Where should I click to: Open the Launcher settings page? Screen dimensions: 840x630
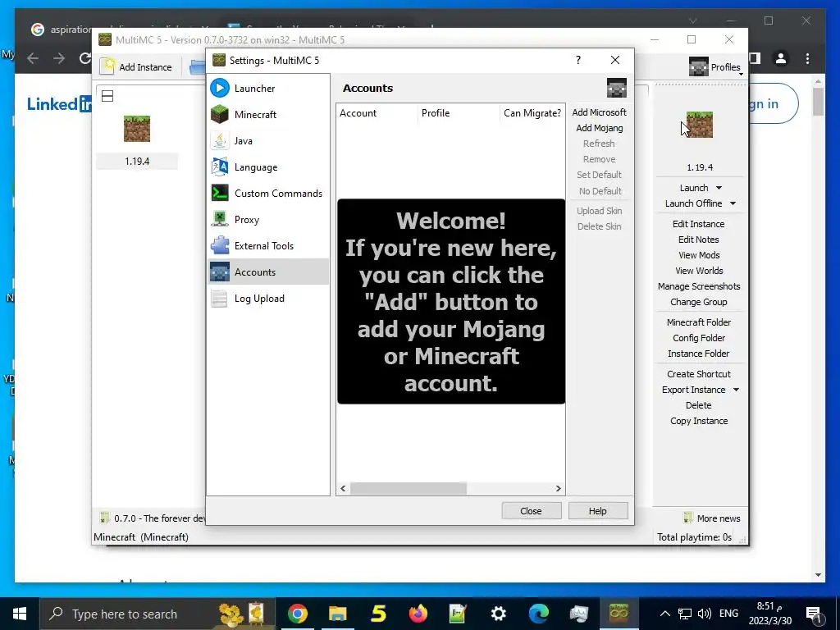(268, 89)
